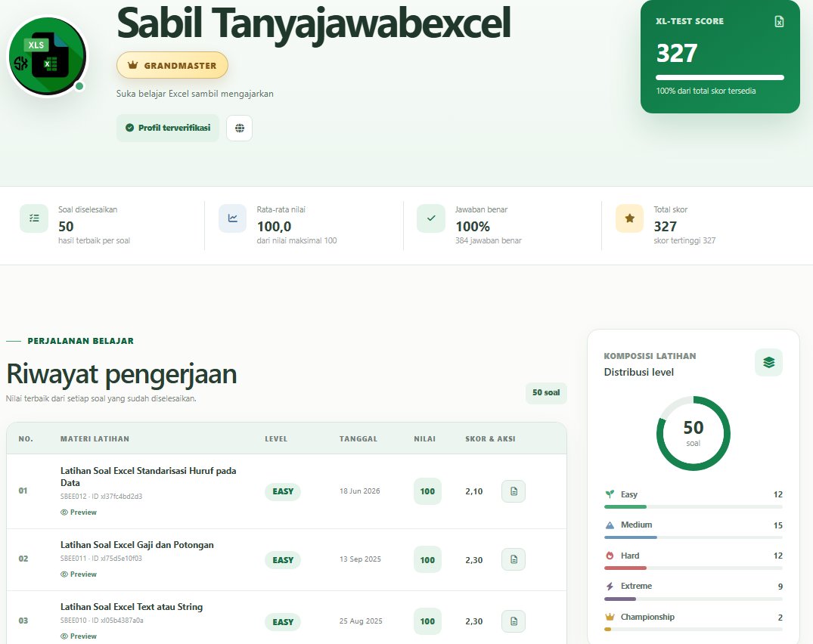
Task: Click the 50 soal counter badge
Action: click(x=546, y=393)
